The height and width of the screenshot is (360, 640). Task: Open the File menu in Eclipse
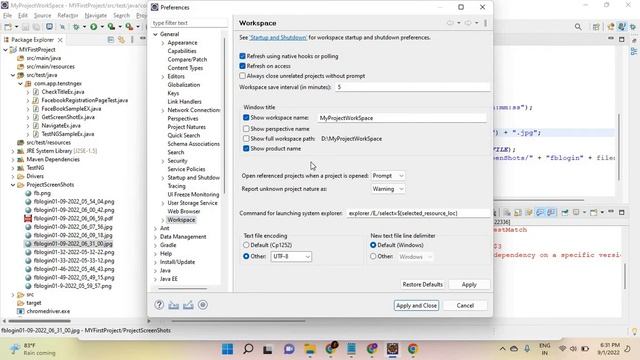(x=7, y=16)
